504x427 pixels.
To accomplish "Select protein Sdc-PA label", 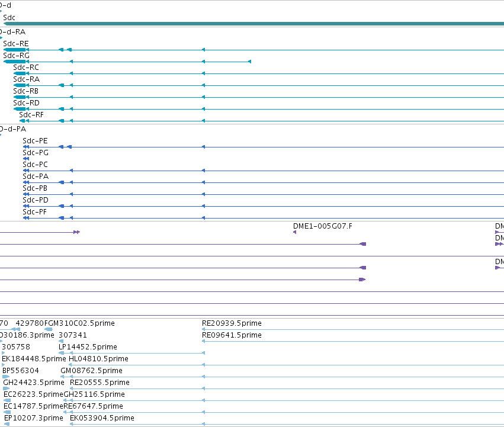I will coord(36,176).
